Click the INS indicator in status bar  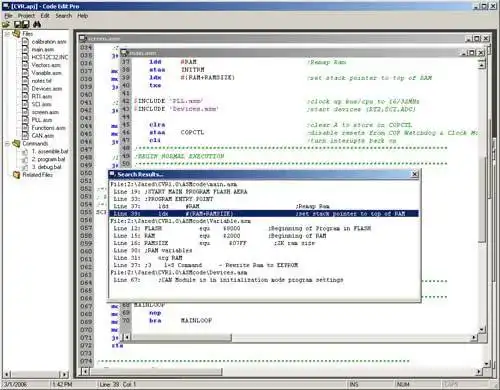pyautogui.click(x=354, y=384)
